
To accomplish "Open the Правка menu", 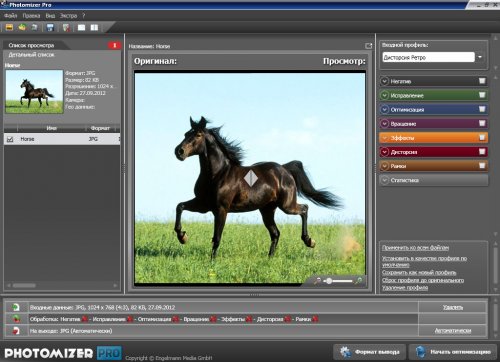I will (x=31, y=16).
